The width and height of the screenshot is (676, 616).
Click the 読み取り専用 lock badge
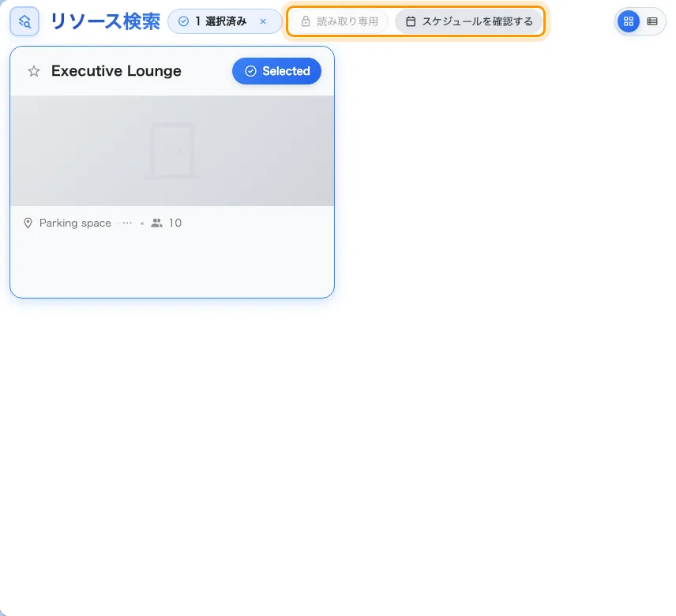click(339, 21)
